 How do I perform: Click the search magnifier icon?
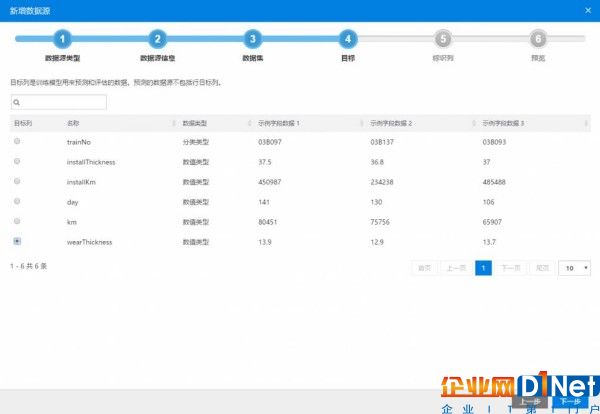coord(16,102)
